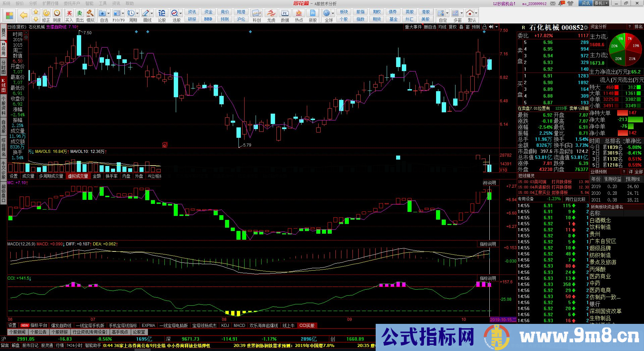Toggle the 窗 window option on chart
Screen dimensions: 644x351
[x=468, y=27]
